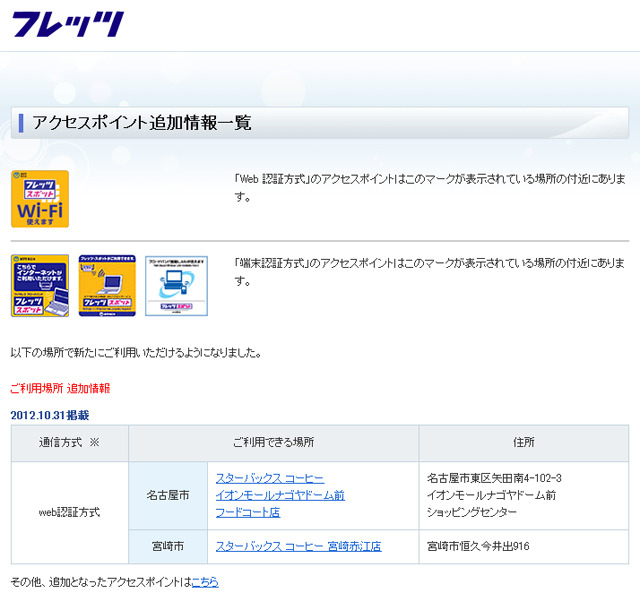Click the orange laptop FLET'S Spot sticker
This screenshot has width=640, height=593.
pyautogui.click(x=107, y=285)
